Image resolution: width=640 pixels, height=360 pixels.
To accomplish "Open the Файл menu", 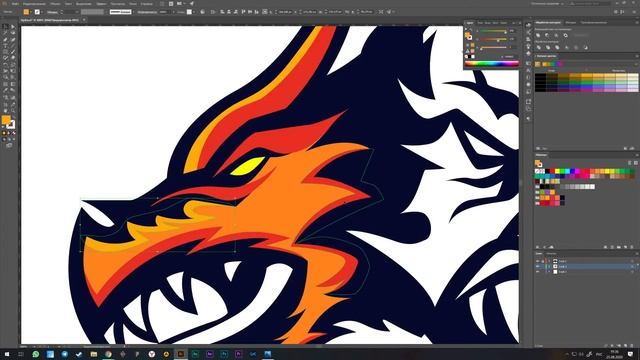I will pyautogui.click(x=15, y=4).
